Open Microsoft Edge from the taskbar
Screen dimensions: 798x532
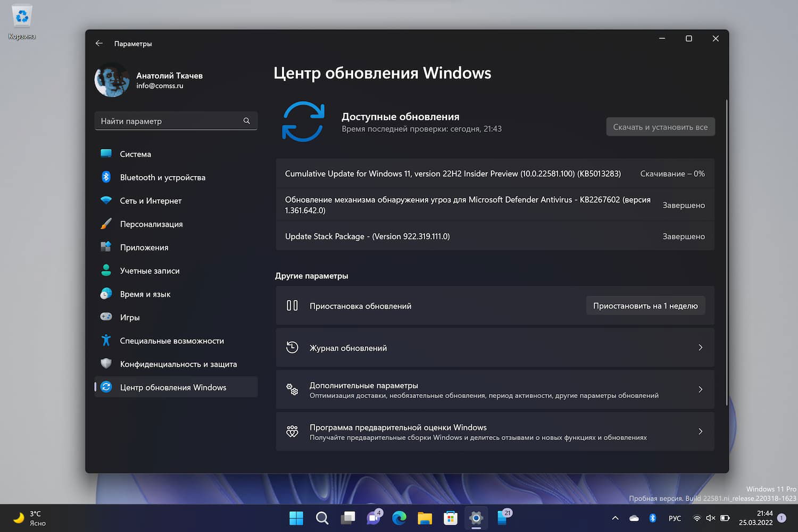pos(398,518)
